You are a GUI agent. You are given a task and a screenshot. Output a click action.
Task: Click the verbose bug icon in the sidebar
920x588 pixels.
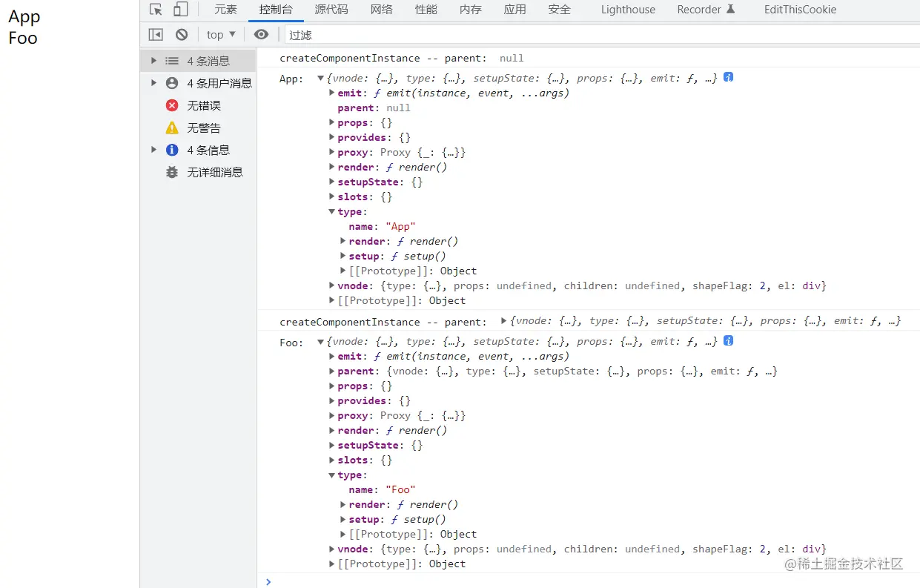click(x=172, y=172)
